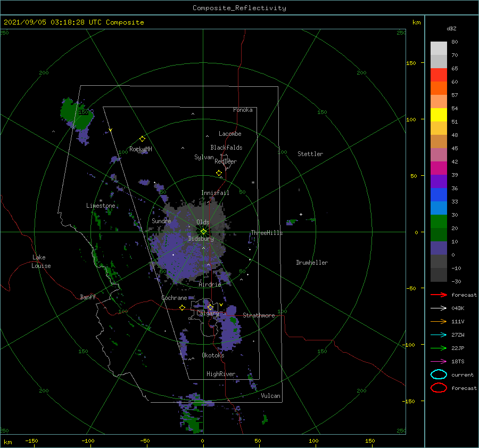Click the Lacombe city label
Image resolution: width=479 pixels, height=448 pixels.
pos(230,134)
